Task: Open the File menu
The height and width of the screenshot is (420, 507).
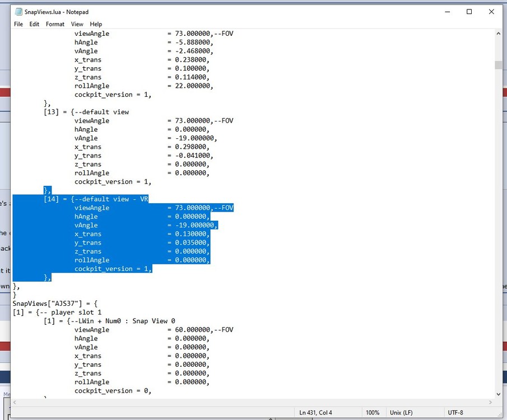Action: (18, 24)
